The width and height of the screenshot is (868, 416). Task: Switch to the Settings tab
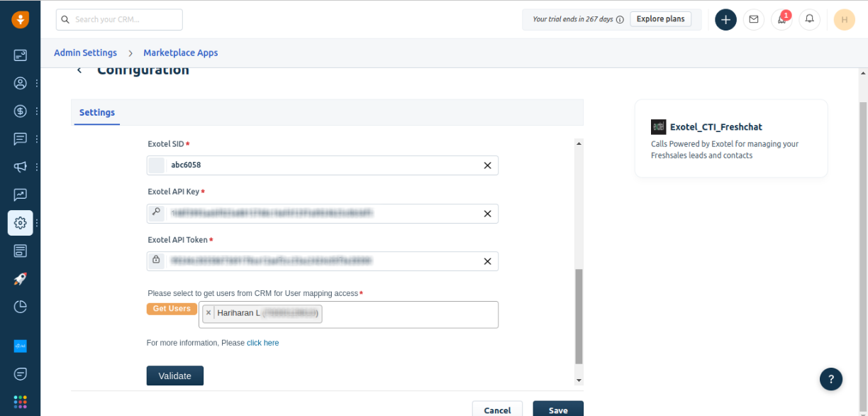point(97,112)
